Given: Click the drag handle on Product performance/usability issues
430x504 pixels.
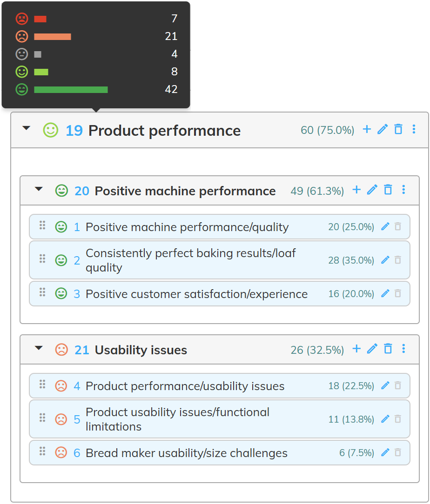Looking at the screenshot, I should click(42, 385).
